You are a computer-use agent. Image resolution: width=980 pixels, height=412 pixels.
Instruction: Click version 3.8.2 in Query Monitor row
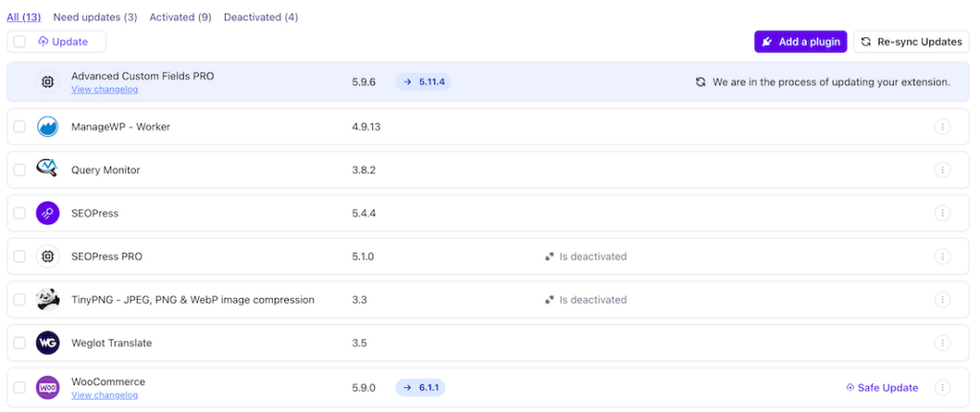tap(364, 170)
